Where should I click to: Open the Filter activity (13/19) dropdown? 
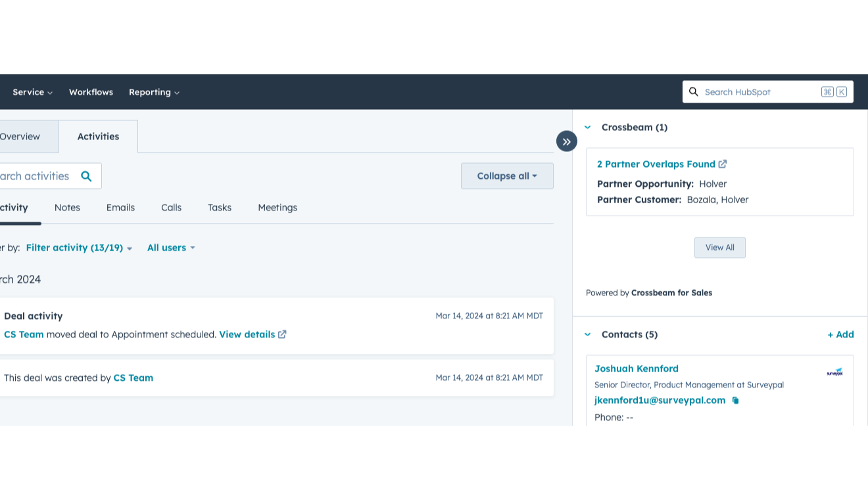(79, 248)
